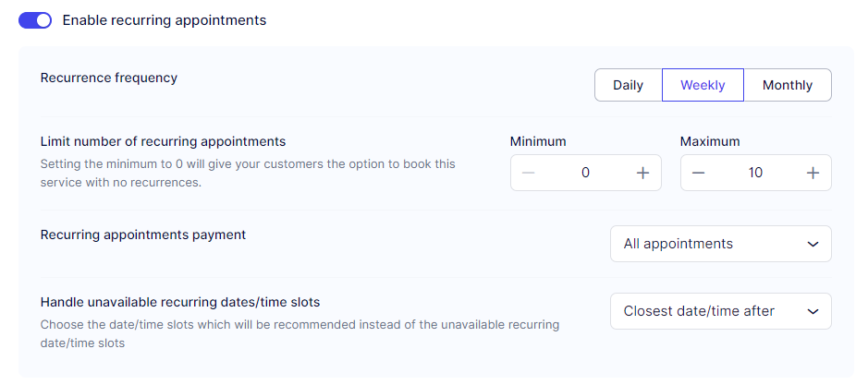Screen dimensions: 868x385
Task: Decrease Maximum with the minus icon
Action: click(699, 173)
